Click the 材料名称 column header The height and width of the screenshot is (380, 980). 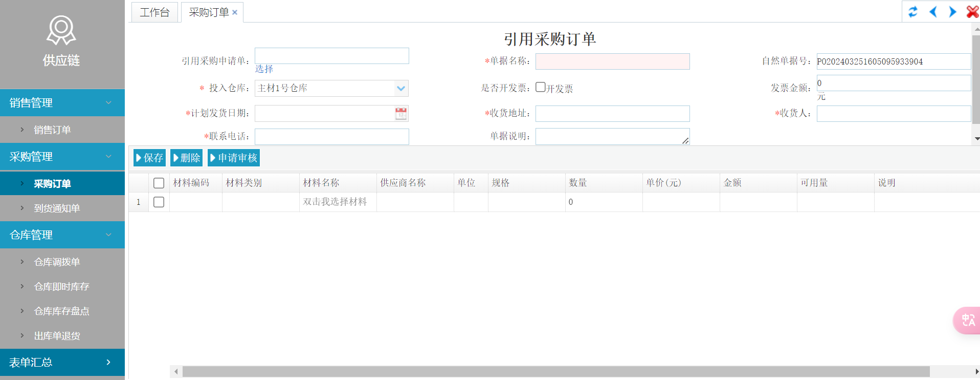(x=338, y=183)
